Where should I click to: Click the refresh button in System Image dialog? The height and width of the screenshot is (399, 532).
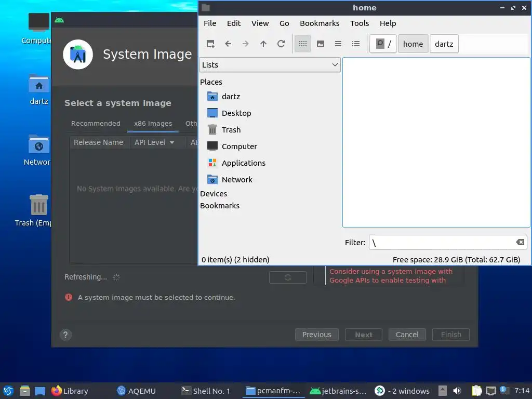[288, 277]
